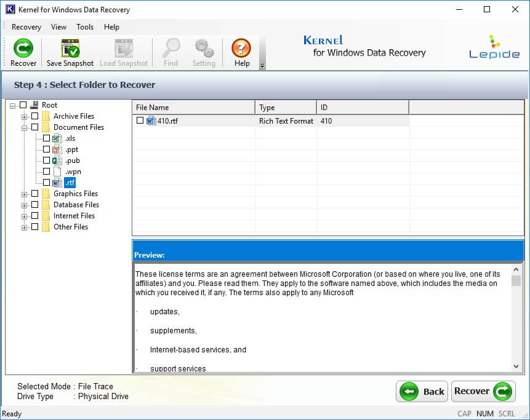This screenshot has height=420, width=530.
Task: Click the preview scroll down arrow
Action: coord(516,367)
